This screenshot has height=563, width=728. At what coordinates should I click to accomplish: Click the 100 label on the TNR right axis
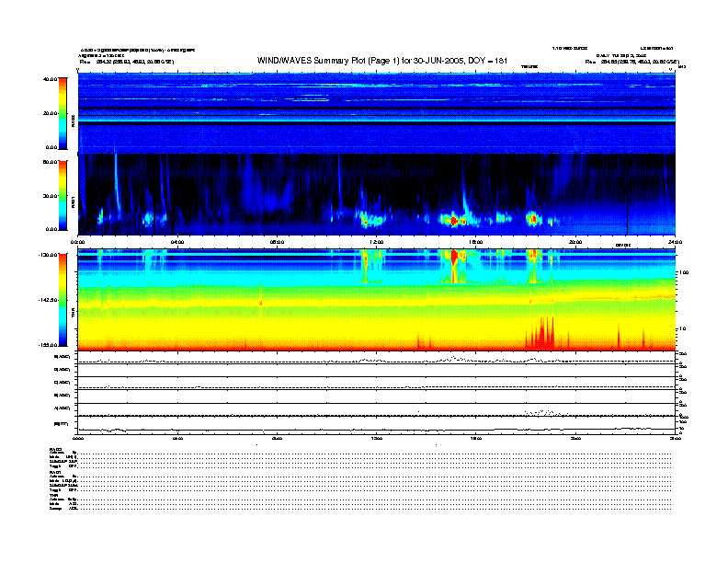coord(684,272)
